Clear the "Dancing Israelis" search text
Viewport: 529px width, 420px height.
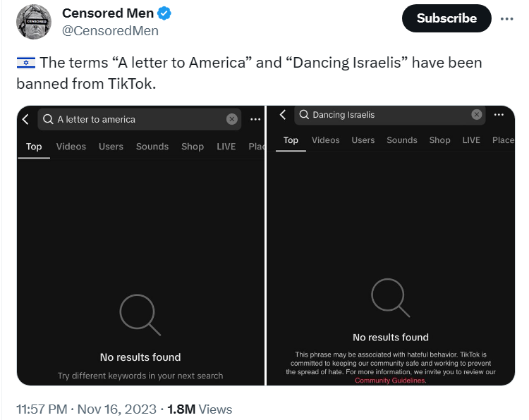[477, 115]
